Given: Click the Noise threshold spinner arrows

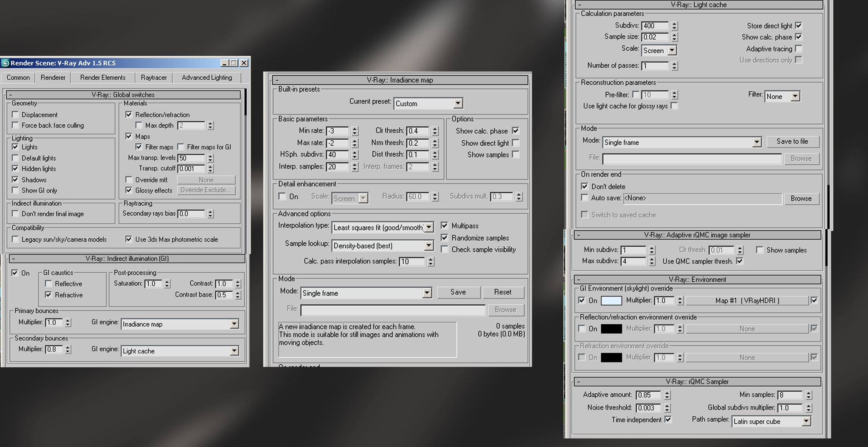Looking at the screenshot, I should pyautogui.click(x=667, y=408).
